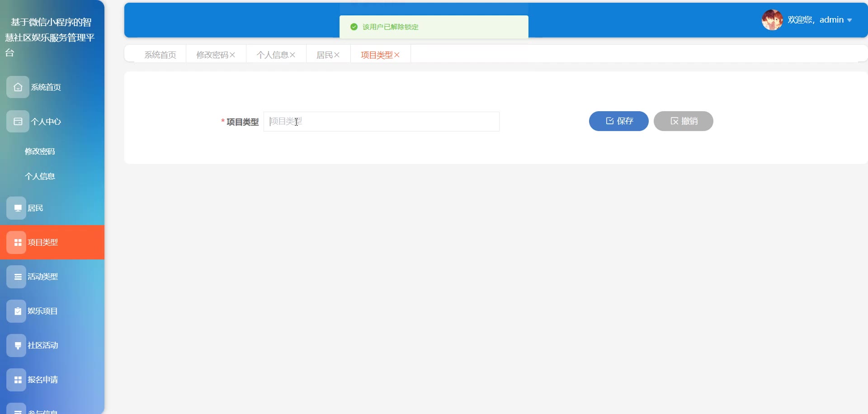Click the admin avatar picture
Screen dimensions: 868x414
(772, 20)
